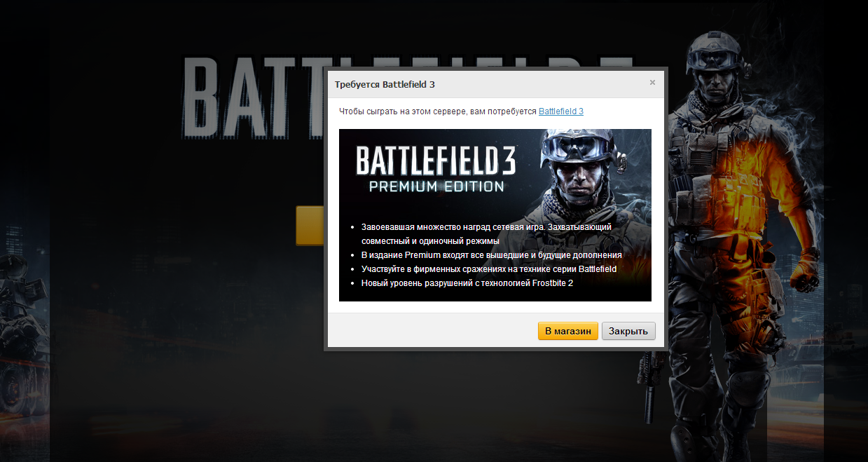Click the 'Требуется Battlefield 3' dialog title
This screenshot has height=462, width=868.
[x=385, y=84]
